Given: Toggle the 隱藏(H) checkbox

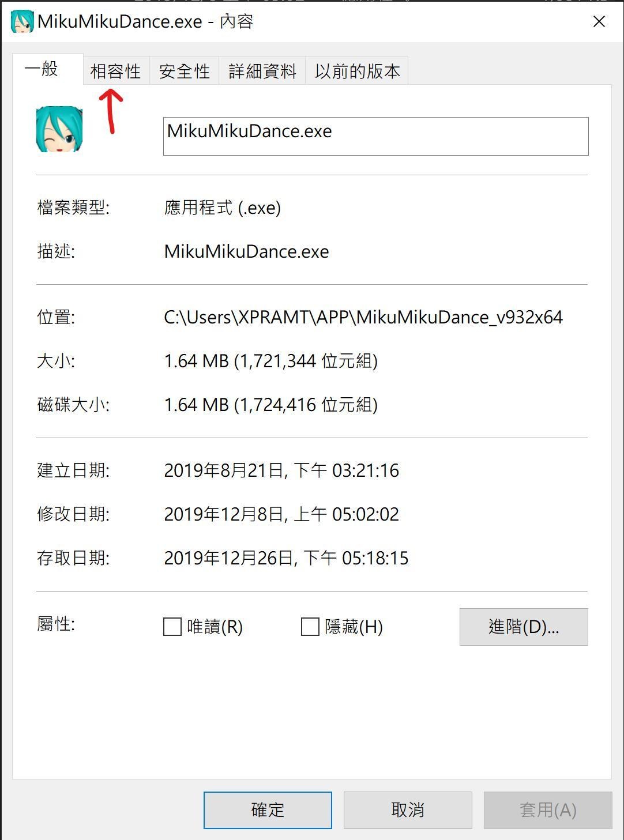Looking at the screenshot, I should (x=309, y=627).
